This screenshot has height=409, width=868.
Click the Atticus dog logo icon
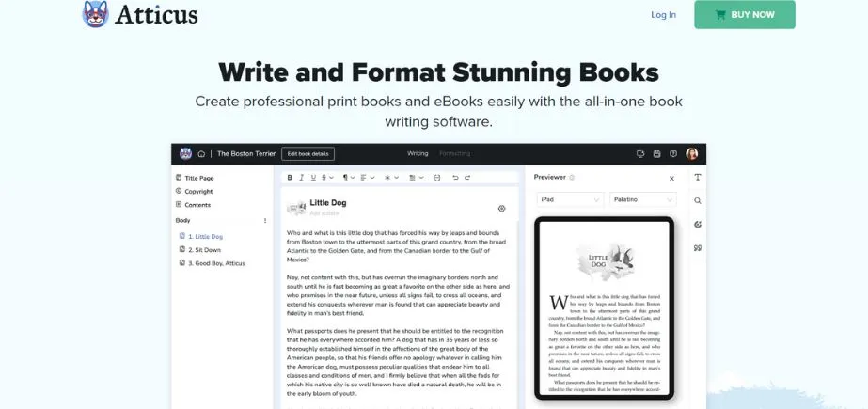tap(95, 14)
